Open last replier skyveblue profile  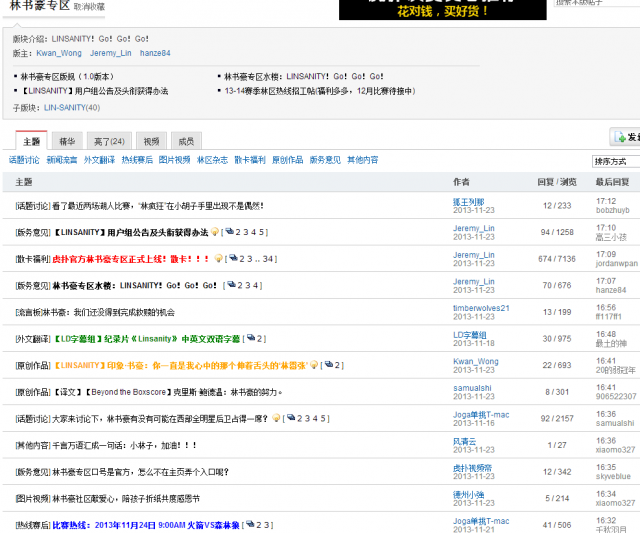[613, 476]
